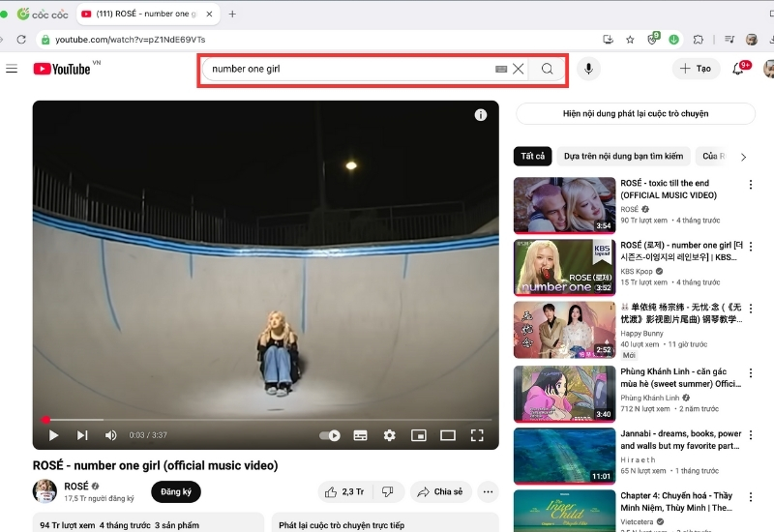Open Phát lại cuộc trò chuyện trực tiếp panel
Viewport: 774px width, 532px height.
click(x=385, y=522)
